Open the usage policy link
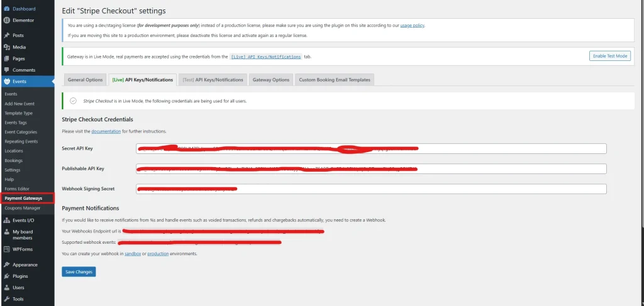Screen dimensions: 644x306 click(413, 25)
